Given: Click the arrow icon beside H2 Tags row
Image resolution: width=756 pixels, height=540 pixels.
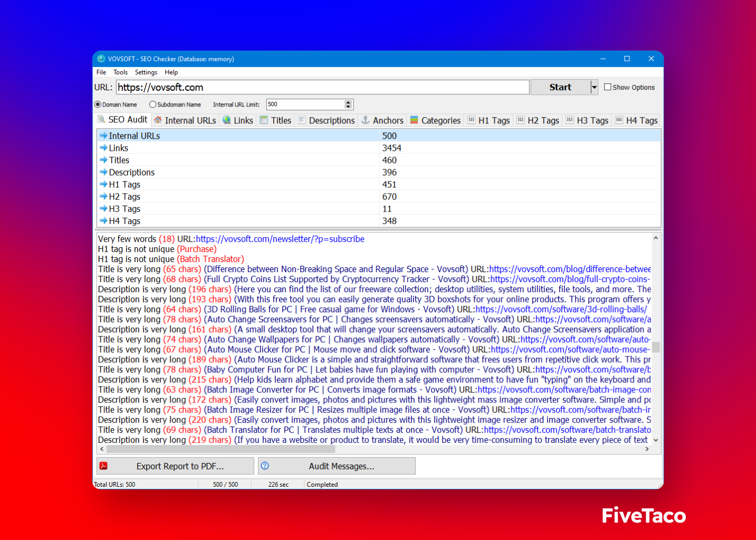Looking at the screenshot, I should 103,196.
